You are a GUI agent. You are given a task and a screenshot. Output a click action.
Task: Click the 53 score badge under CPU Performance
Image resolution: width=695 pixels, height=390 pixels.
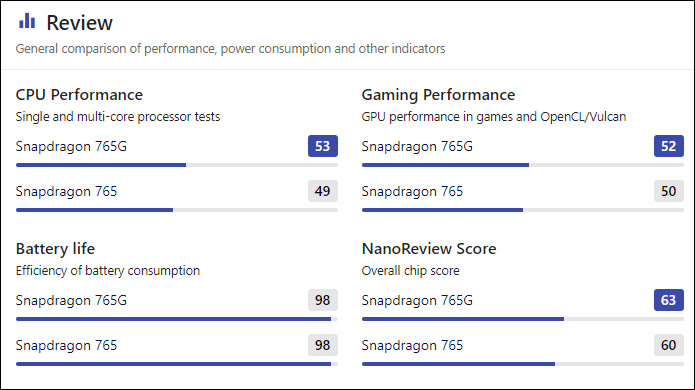click(323, 146)
